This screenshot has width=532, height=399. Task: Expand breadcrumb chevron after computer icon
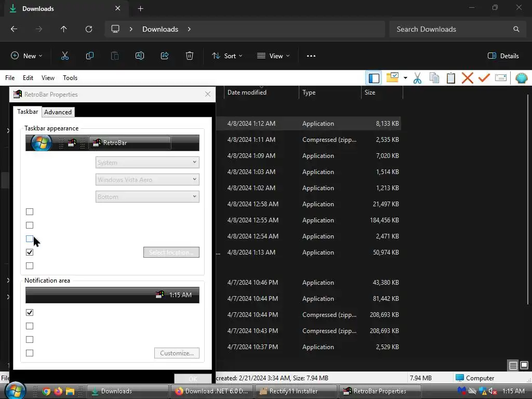point(130,29)
